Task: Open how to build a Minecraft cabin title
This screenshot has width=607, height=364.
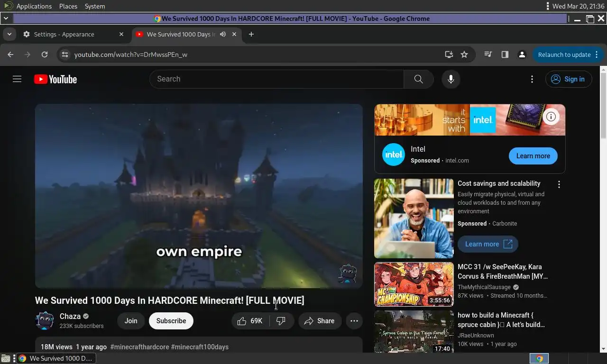Action: pyautogui.click(x=501, y=320)
